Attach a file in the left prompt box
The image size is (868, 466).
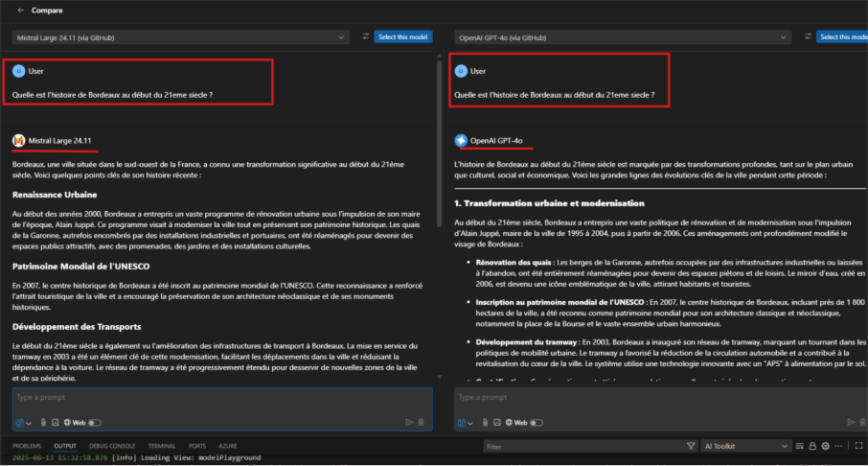[43, 422]
